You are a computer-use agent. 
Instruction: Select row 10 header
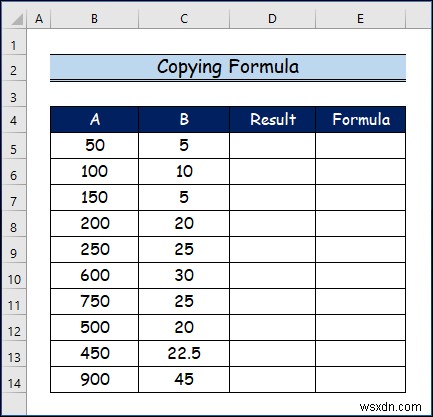[x=14, y=276]
